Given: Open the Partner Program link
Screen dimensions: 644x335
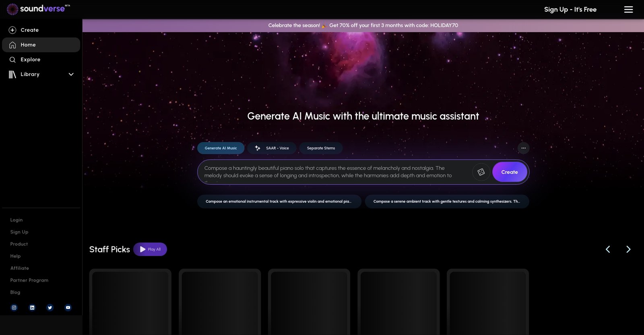Looking at the screenshot, I should 29,280.
